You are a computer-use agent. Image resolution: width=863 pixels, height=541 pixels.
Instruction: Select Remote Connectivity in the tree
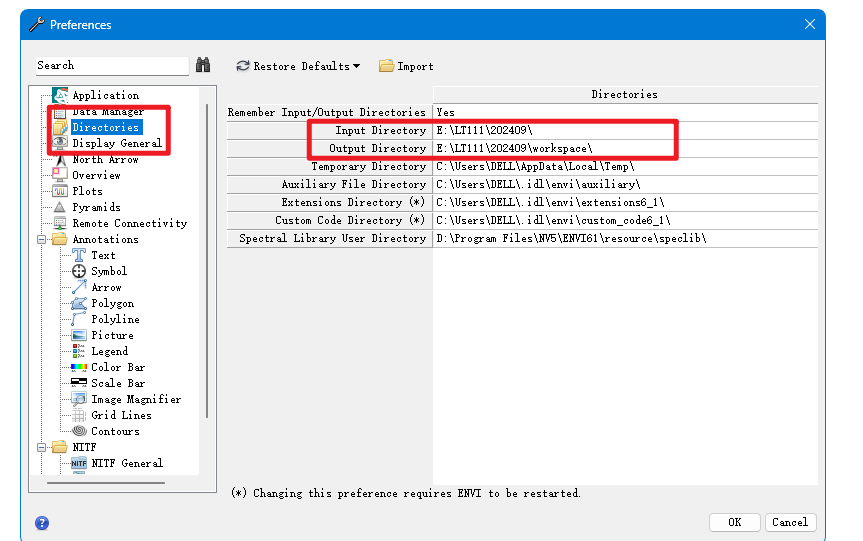[x=130, y=223]
